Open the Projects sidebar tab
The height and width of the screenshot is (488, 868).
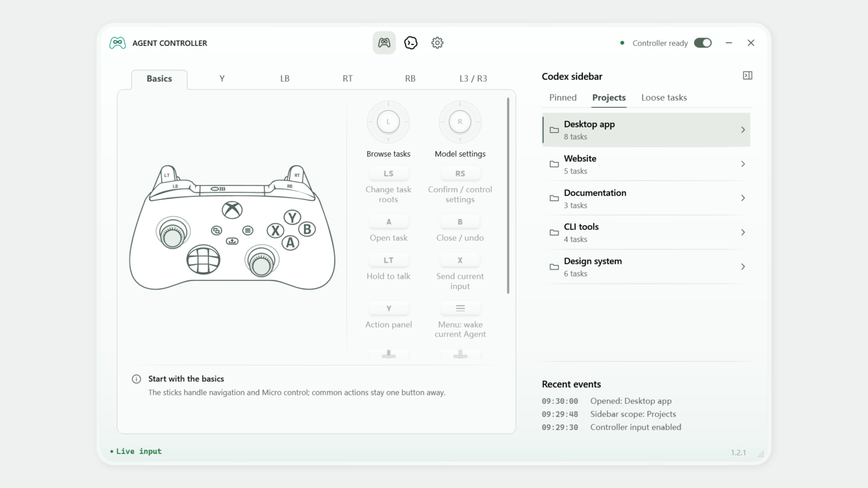click(x=609, y=98)
